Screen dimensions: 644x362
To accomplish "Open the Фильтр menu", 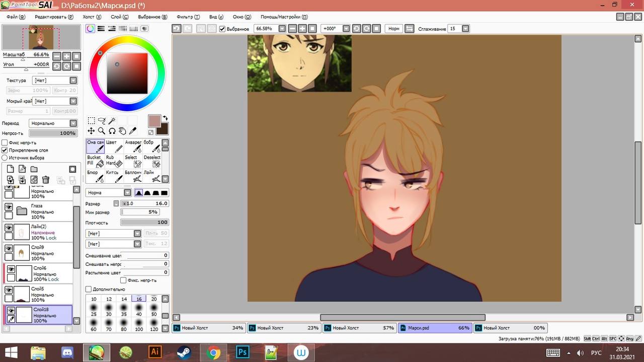I will pos(189,17).
